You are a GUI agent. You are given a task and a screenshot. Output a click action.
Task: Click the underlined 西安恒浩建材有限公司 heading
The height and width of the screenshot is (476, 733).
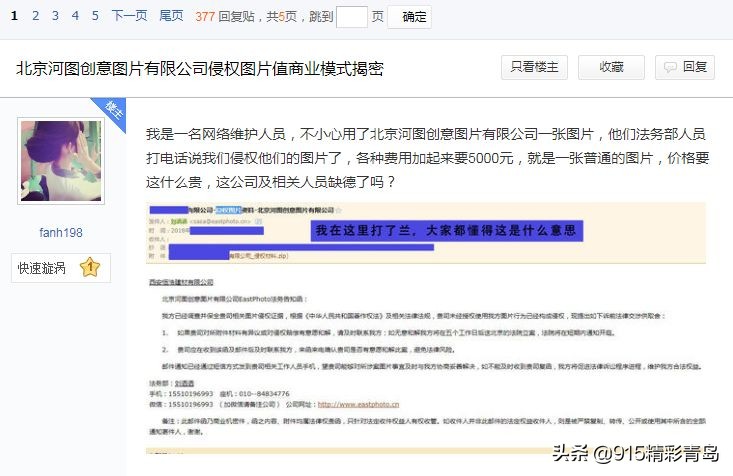point(181,282)
